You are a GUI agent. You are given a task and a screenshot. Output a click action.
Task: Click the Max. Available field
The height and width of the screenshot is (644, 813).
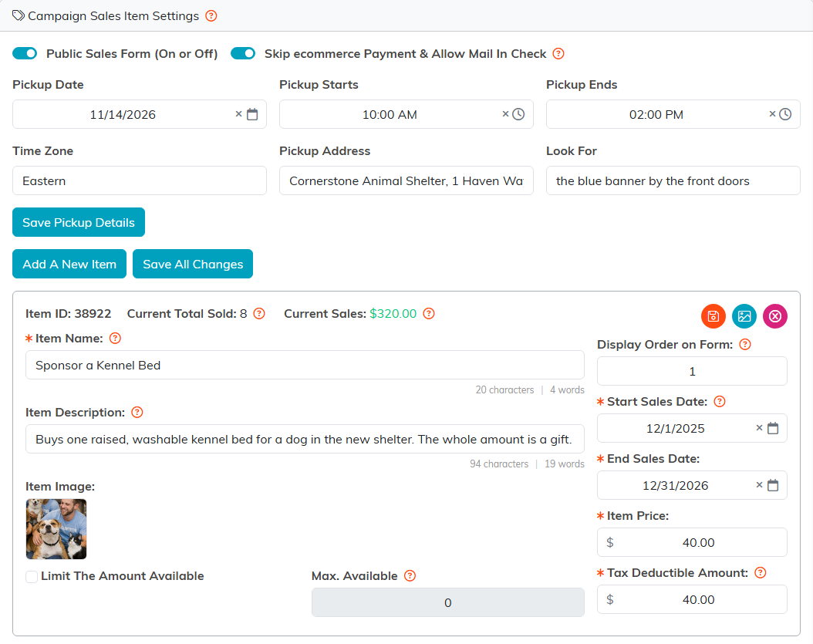click(448, 602)
